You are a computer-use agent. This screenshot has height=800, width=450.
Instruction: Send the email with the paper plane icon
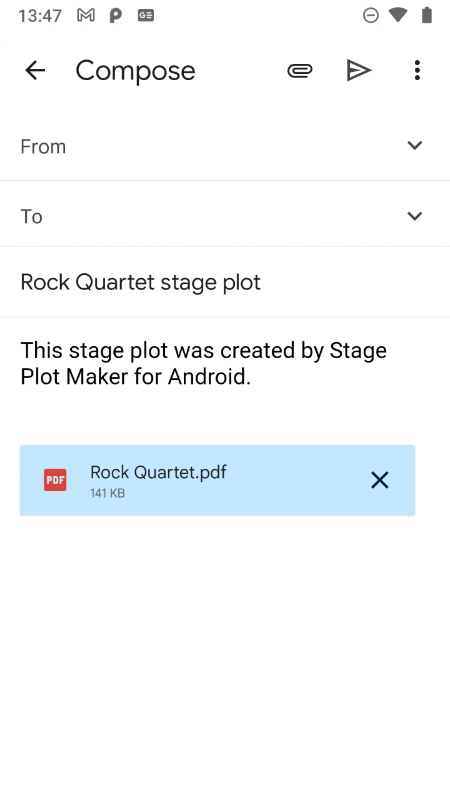coord(359,70)
